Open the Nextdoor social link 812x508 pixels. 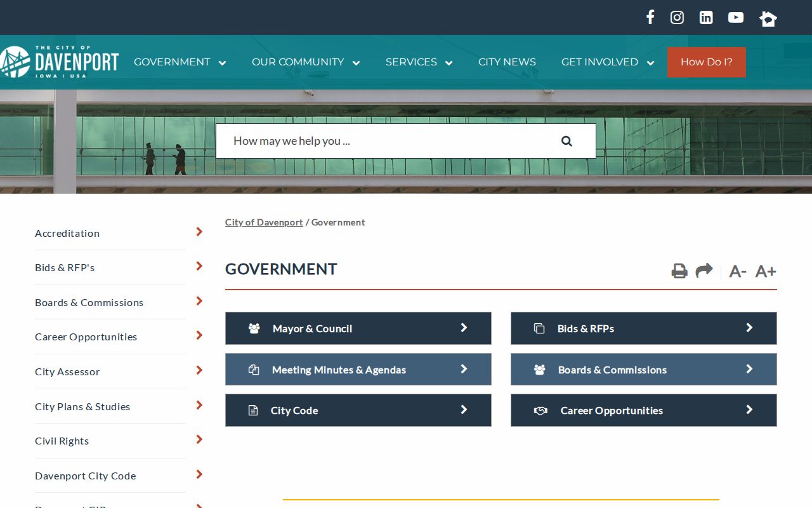tap(768, 18)
